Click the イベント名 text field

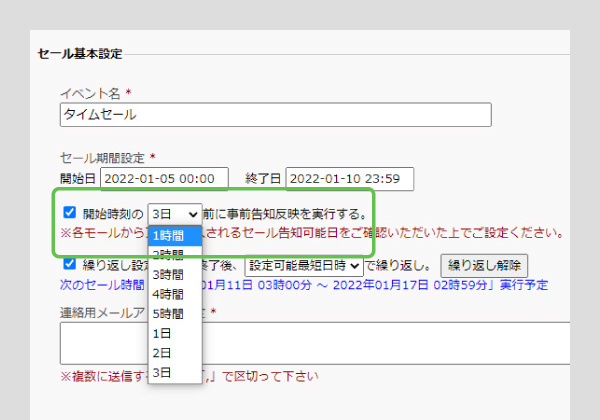276,114
